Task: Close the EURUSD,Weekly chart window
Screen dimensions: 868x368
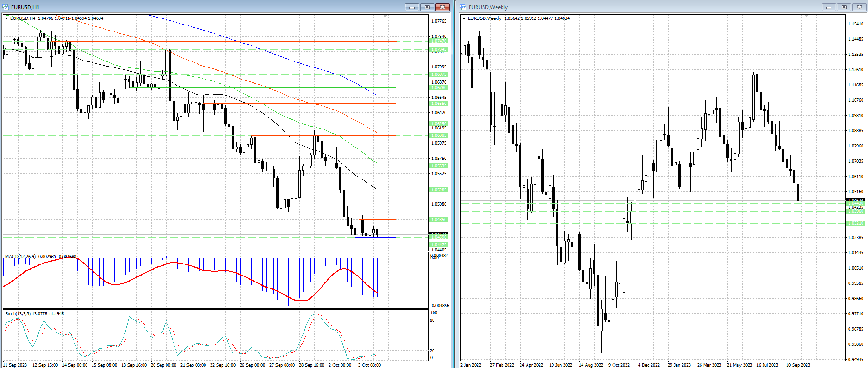Action: click(859, 7)
